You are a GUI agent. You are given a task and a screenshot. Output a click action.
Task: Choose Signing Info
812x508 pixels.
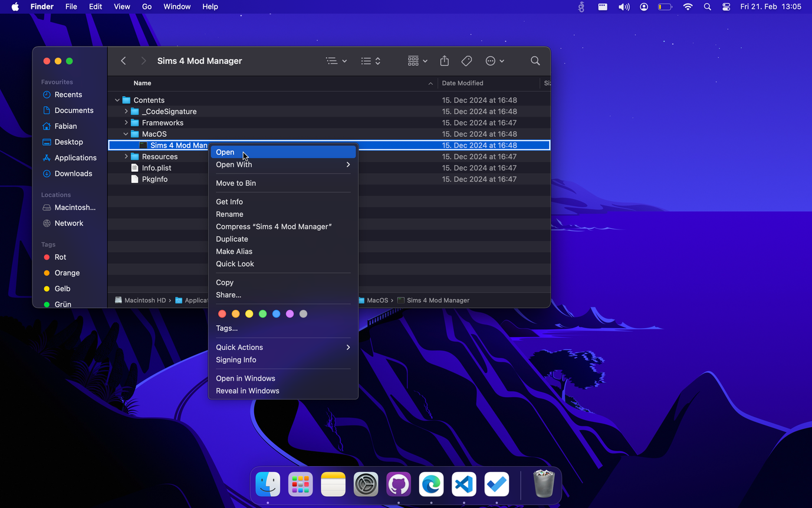tap(283, 360)
